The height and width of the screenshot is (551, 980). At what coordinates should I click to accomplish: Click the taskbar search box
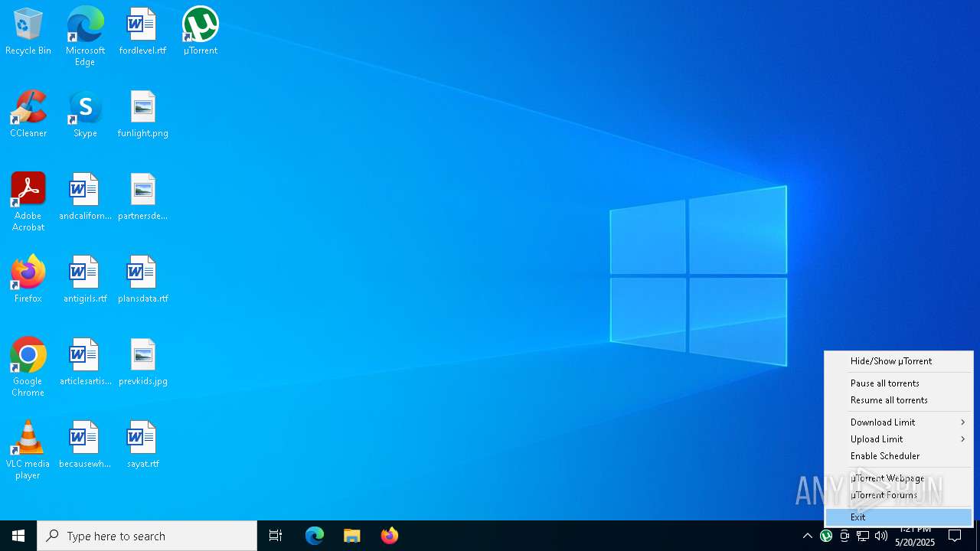coord(147,536)
